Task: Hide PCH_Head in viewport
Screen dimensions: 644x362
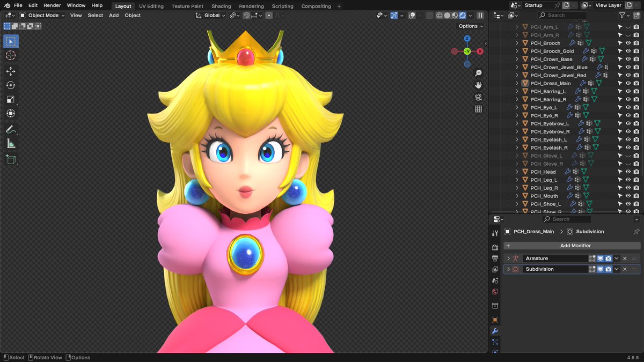Action: click(628, 172)
